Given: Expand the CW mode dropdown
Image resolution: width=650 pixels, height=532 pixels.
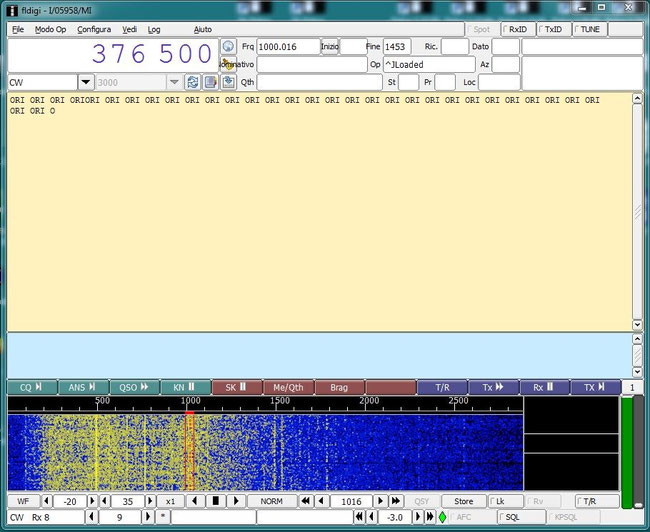Looking at the screenshot, I should (86, 82).
